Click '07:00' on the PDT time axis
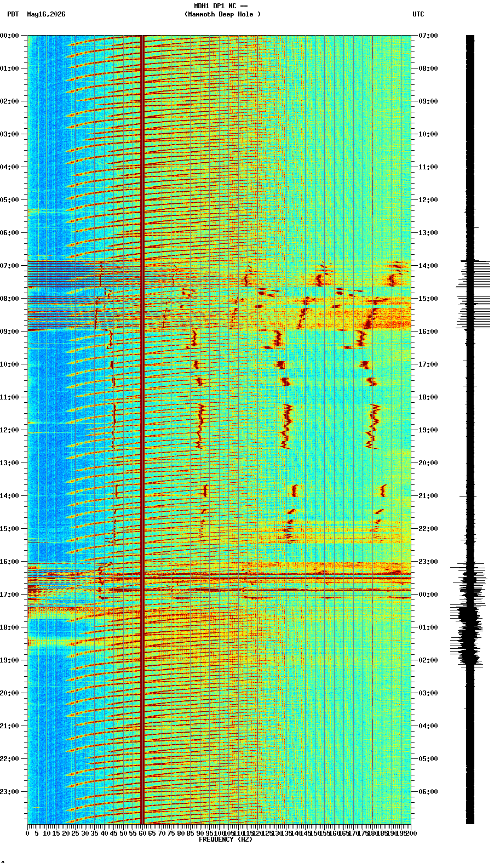 [x=9, y=266]
